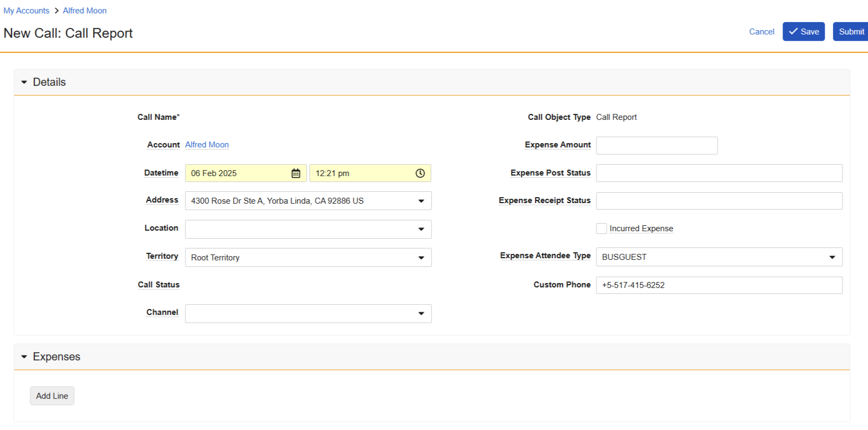The height and width of the screenshot is (430, 868).
Task: Save the call report
Action: [803, 32]
